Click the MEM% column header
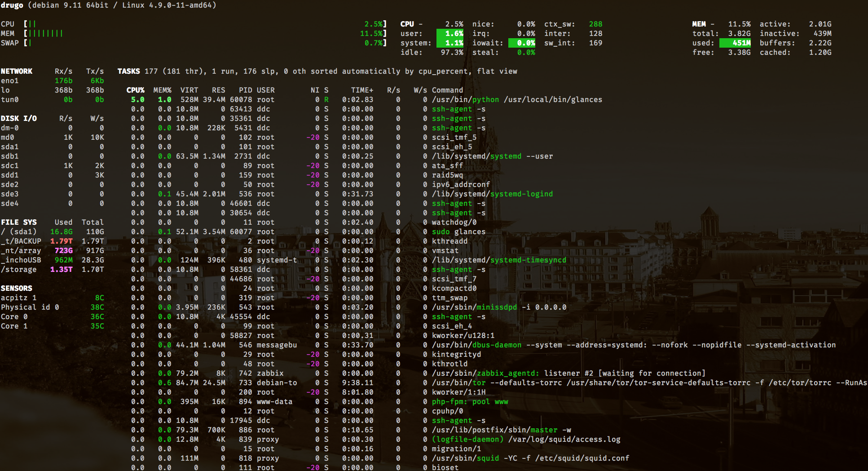This screenshot has height=471, width=868. tap(162, 90)
